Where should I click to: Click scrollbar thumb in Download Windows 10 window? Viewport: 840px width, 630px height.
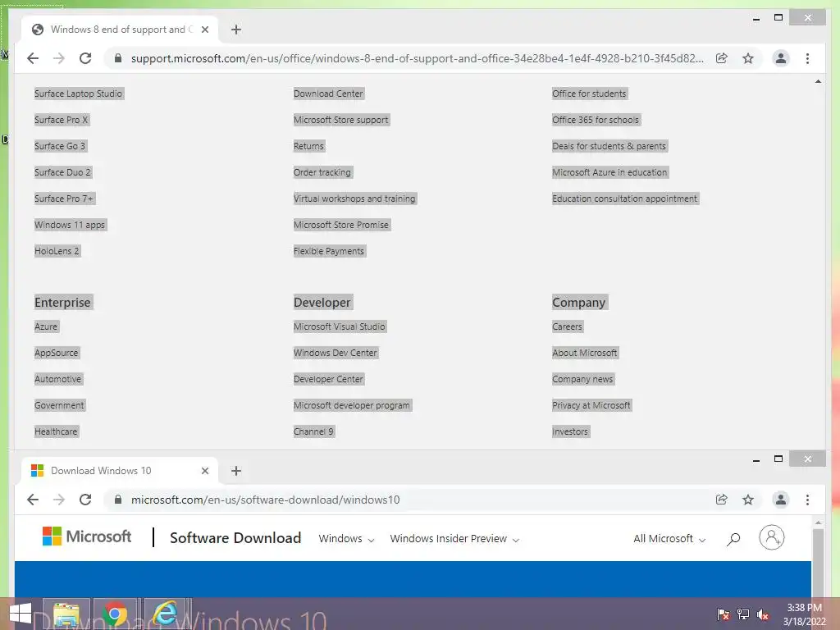[818, 563]
